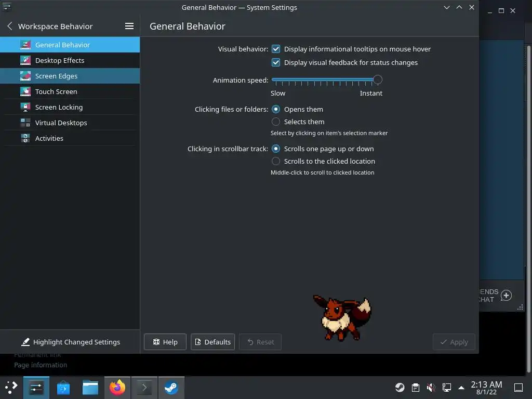Open Virtual Desktops settings
Viewport: 532px width, 399px height.
click(70, 123)
